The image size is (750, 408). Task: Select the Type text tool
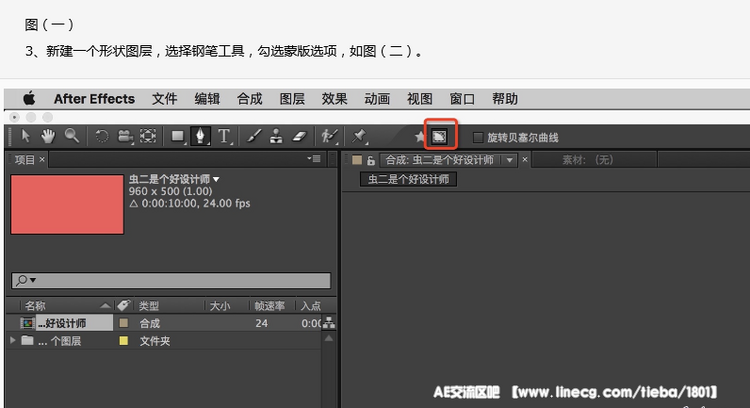[x=224, y=136]
